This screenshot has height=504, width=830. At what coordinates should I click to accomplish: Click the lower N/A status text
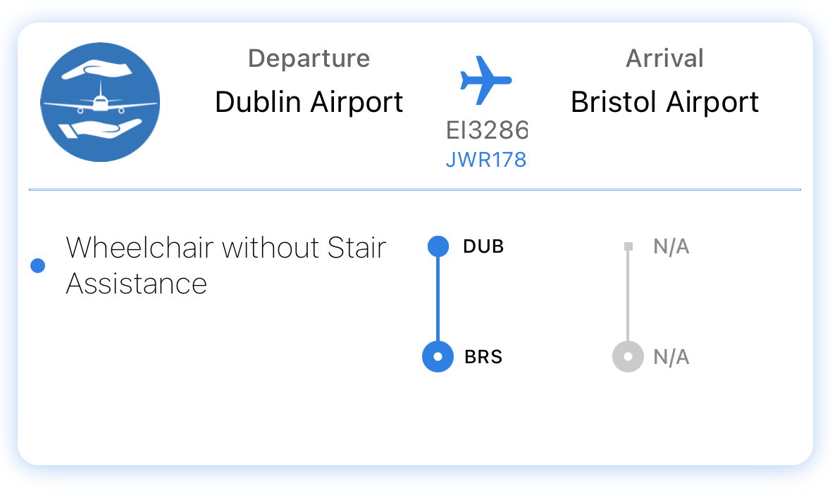pos(671,357)
